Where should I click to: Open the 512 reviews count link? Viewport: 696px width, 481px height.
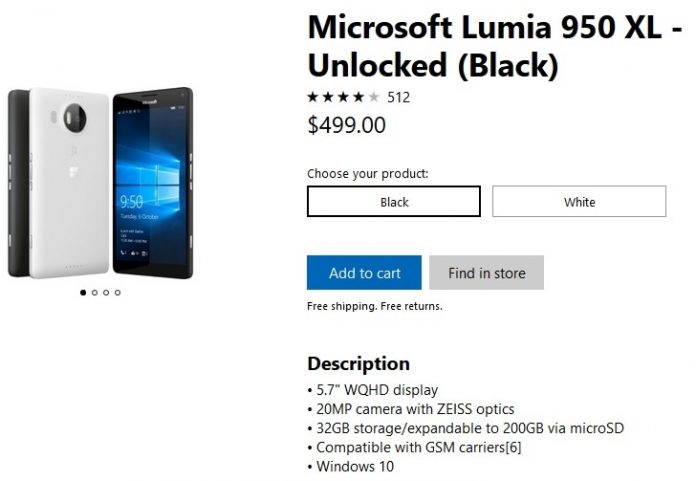(x=398, y=97)
